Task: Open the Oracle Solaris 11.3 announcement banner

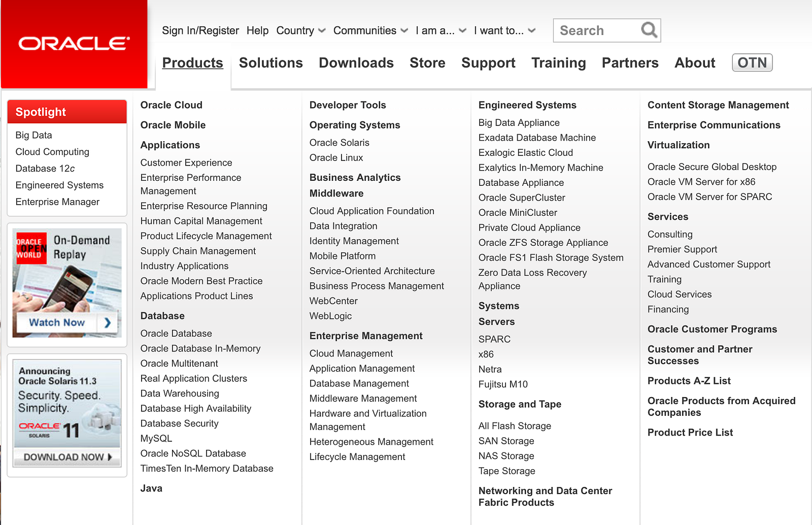Action: tap(67, 414)
